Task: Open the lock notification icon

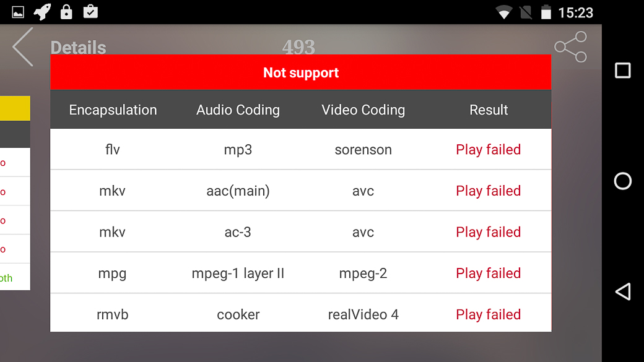Action: 66,12
